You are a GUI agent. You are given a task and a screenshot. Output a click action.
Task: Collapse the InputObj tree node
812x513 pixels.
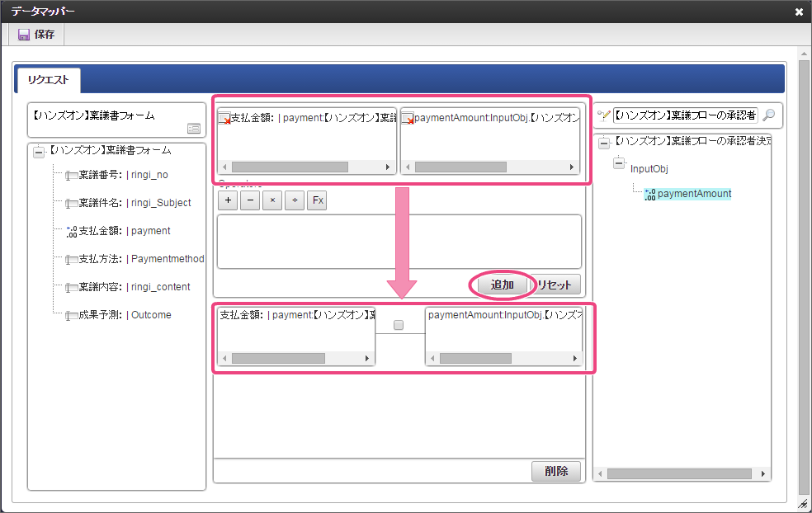(x=619, y=163)
